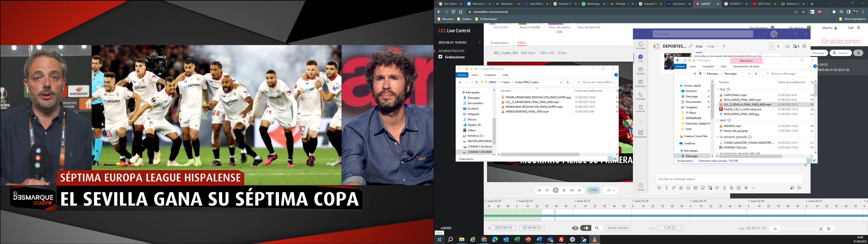Jump to start with skip-back button
The image size is (868, 244).
click(539, 190)
